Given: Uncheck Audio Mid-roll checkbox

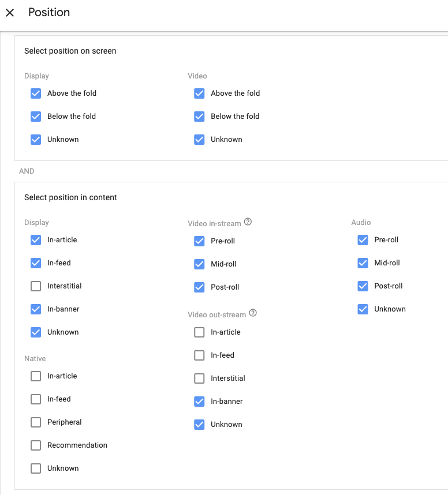Looking at the screenshot, I should [x=363, y=262].
